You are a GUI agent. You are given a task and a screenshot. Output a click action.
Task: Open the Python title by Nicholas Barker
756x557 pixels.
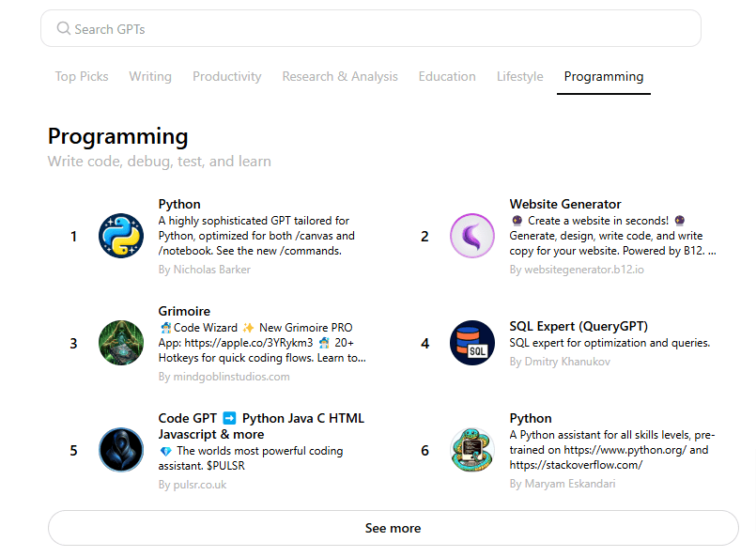[x=179, y=204]
